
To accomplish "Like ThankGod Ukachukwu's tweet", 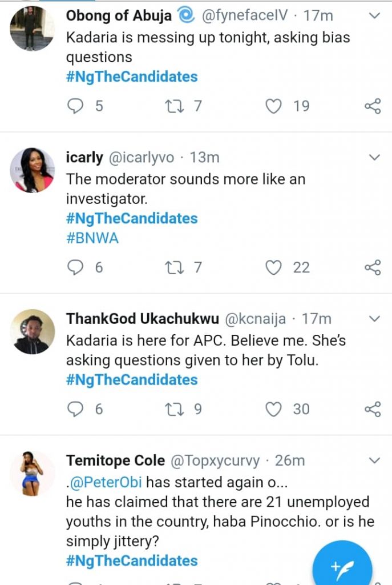I will click(274, 409).
